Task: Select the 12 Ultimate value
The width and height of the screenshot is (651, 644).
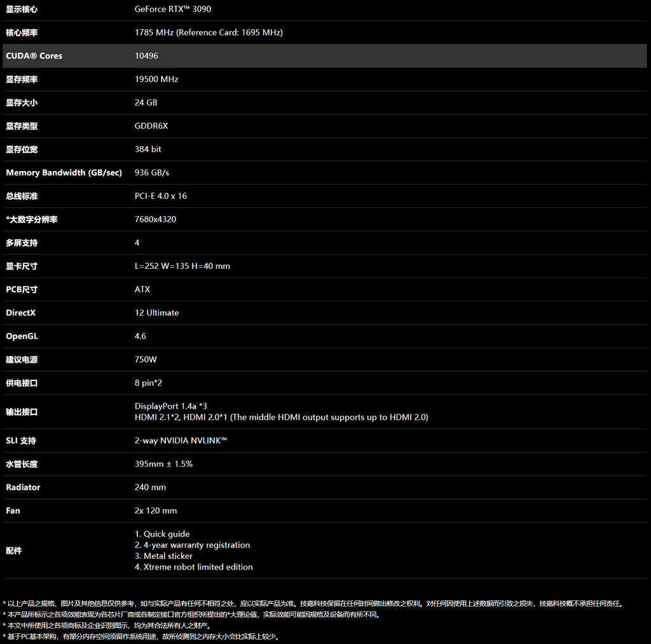Action: pos(156,313)
